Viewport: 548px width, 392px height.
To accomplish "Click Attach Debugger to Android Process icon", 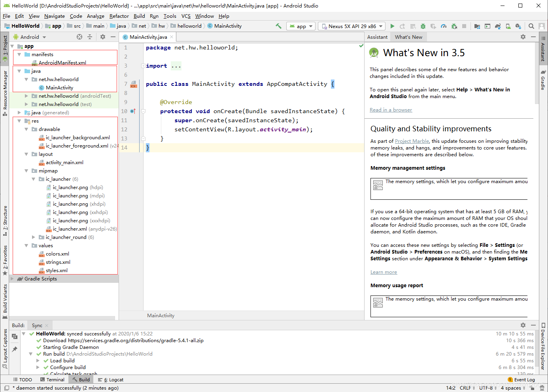I will coord(454,26).
